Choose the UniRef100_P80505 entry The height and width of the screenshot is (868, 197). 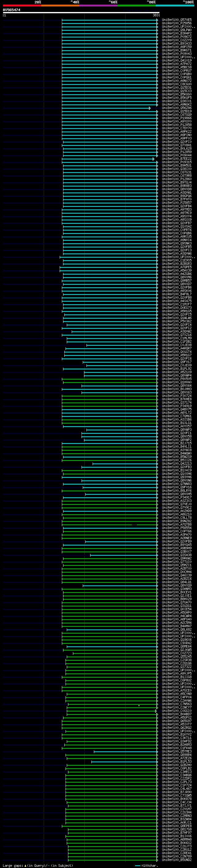click(x=177, y=379)
